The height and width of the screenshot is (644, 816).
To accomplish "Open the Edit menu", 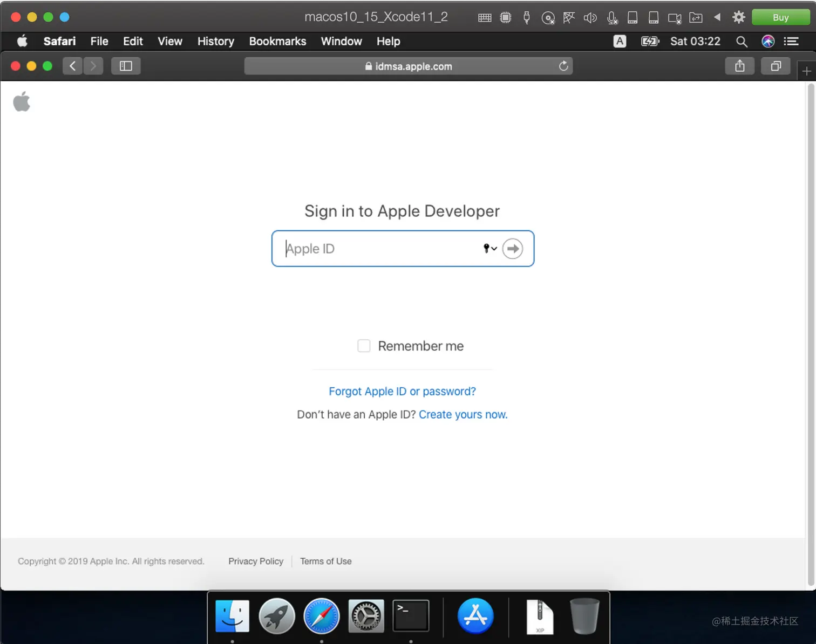I will point(133,41).
